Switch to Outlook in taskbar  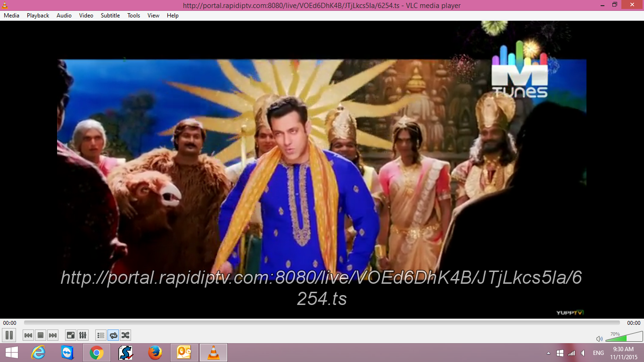[x=184, y=353]
